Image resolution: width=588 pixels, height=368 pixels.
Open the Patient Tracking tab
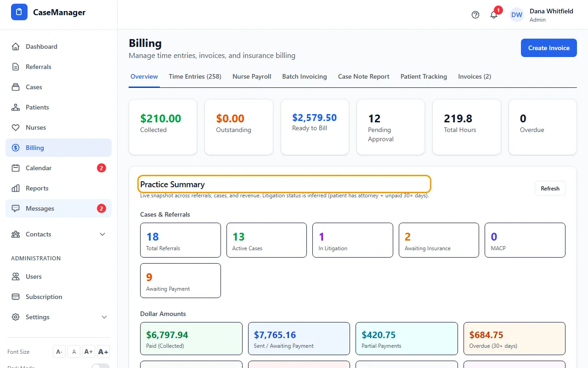click(x=424, y=77)
